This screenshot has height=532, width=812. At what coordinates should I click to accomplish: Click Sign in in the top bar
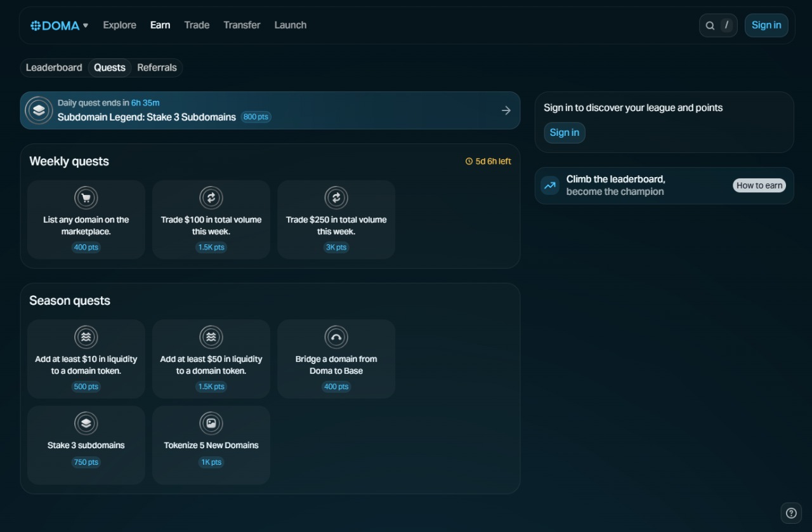pos(766,25)
